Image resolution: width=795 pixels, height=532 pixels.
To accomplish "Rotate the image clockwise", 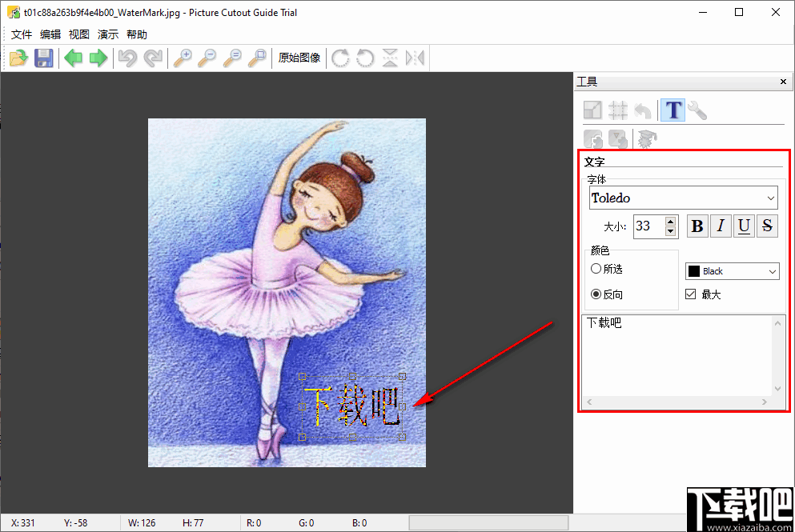I will point(340,58).
